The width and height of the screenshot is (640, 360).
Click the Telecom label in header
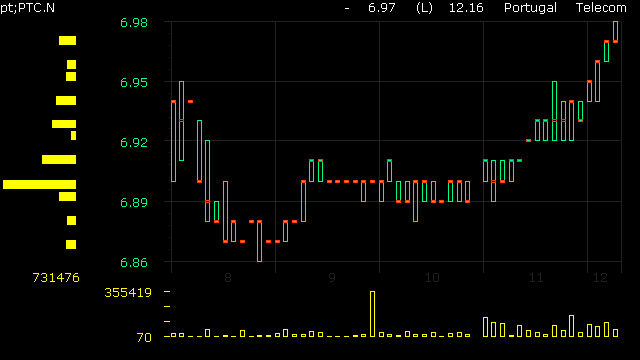point(601,8)
